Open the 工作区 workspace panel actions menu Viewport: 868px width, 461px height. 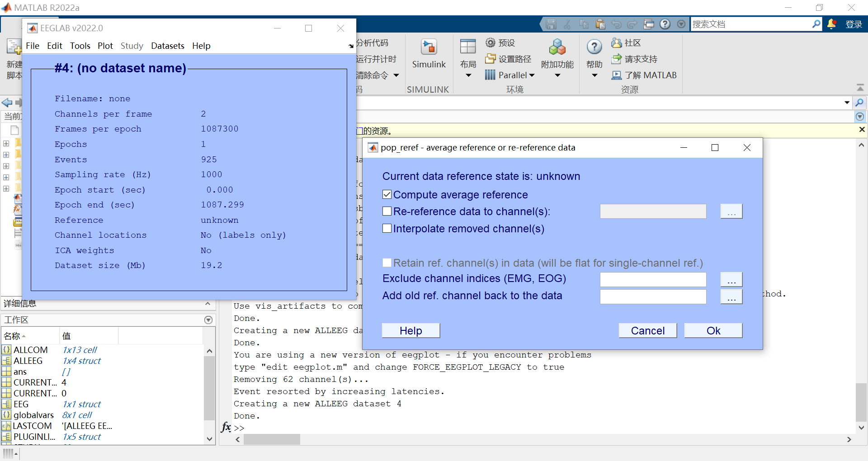pyautogui.click(x=208, y=320)
